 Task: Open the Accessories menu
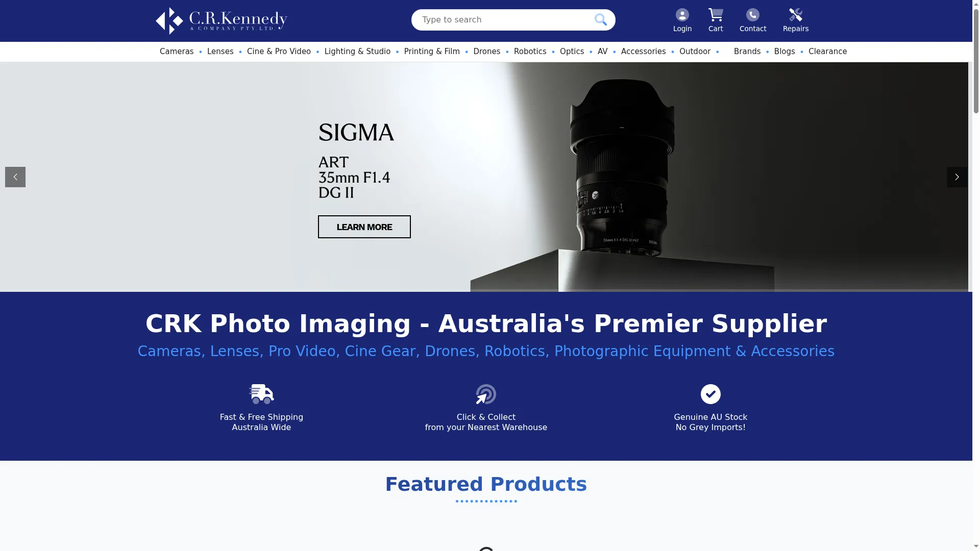(643, 52)
